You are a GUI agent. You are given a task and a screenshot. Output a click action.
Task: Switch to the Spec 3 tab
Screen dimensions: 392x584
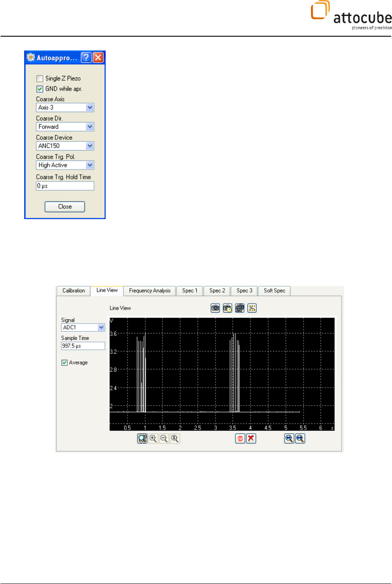tap(244, 291)
